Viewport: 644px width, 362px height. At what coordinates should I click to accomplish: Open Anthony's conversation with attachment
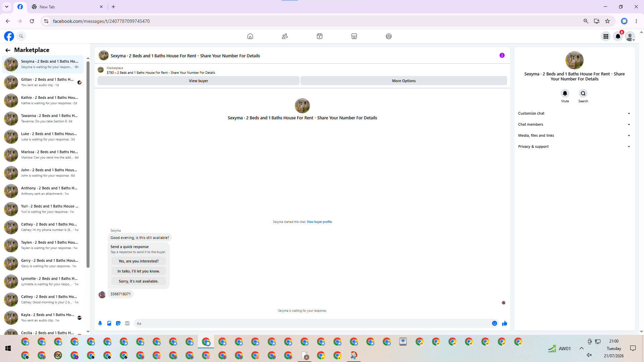pos(43,191)
